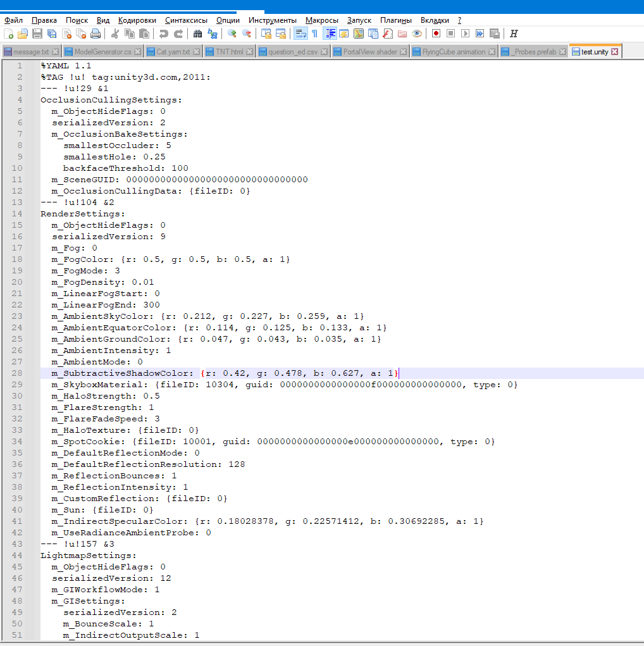Open Find with the binoculars icon

[197, 34]
